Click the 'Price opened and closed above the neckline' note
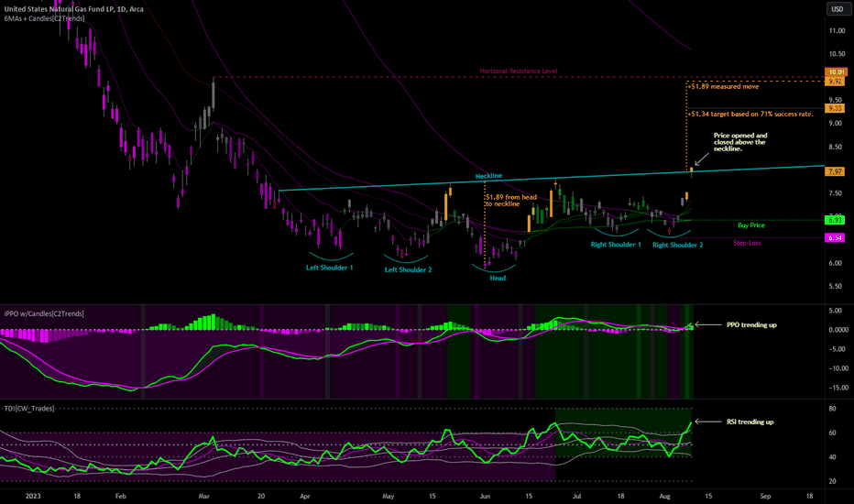 click(740, 142)
